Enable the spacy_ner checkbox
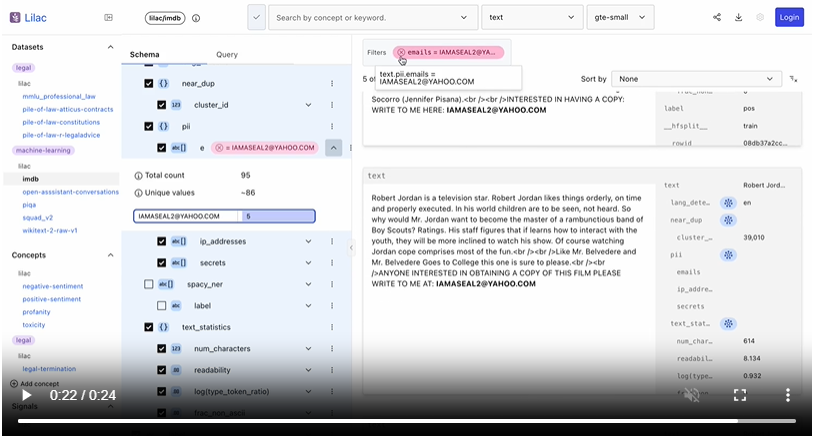 [149, 284]
